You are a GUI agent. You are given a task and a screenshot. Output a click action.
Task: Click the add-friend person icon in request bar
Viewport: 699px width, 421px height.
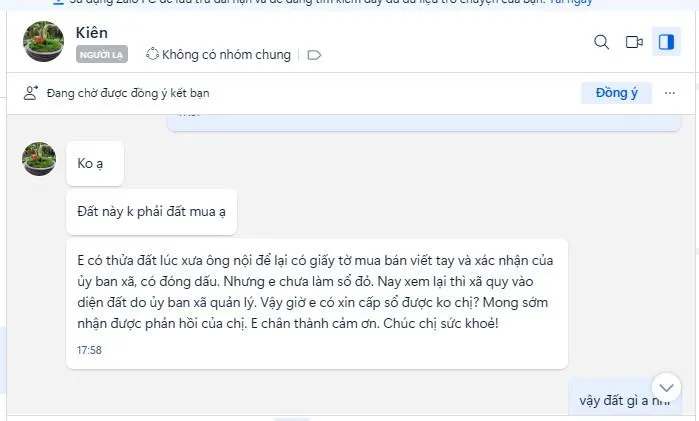pos(31,93)
